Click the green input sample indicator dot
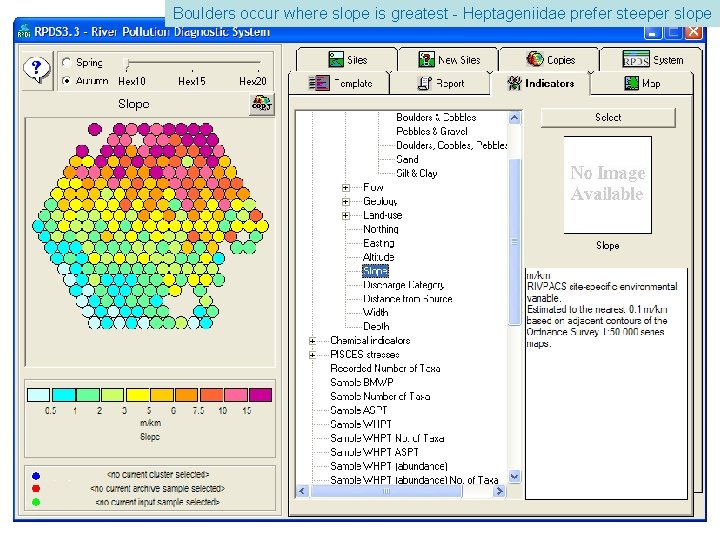Screen dimensions: 720x540 pos(36,502)
